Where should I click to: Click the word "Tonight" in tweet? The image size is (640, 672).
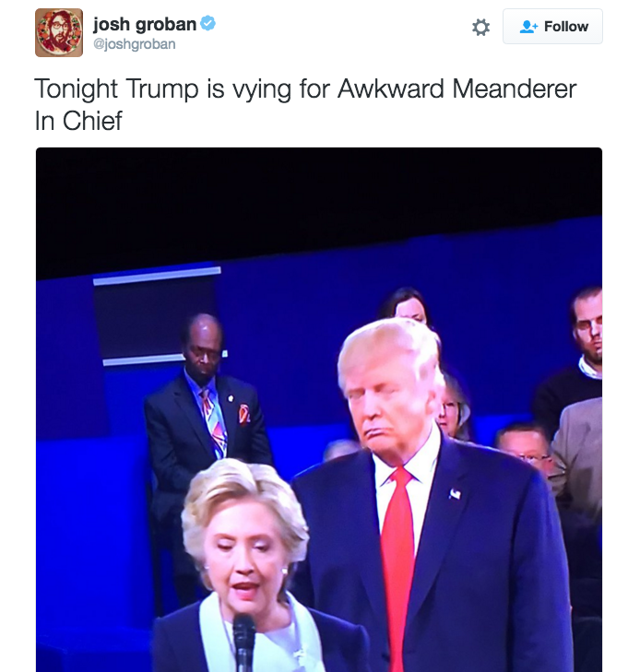coord(76,89)
